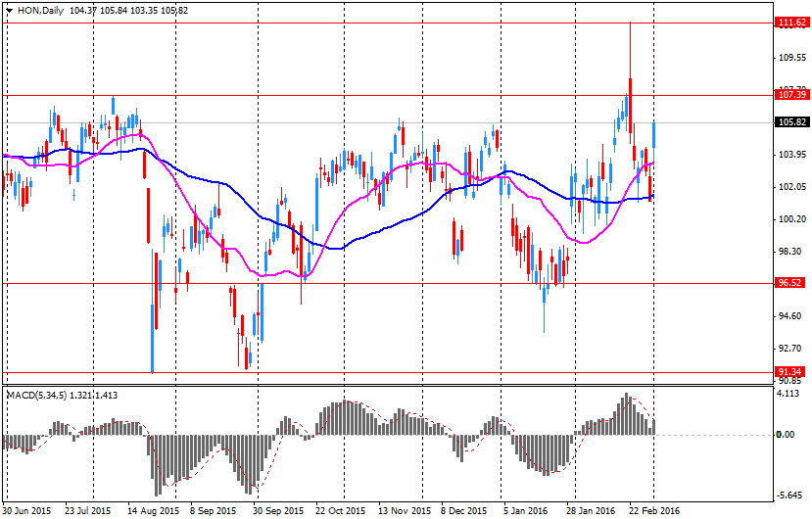Click the 8 Sep 2015 date label

214,511
